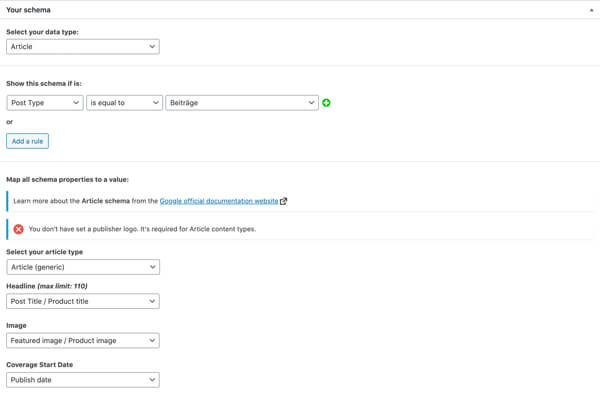This screenshot has width=600, height=395.
Task: Open the Beiträge value dropdown
Action: pyautogui.click(x=242, y=103)
